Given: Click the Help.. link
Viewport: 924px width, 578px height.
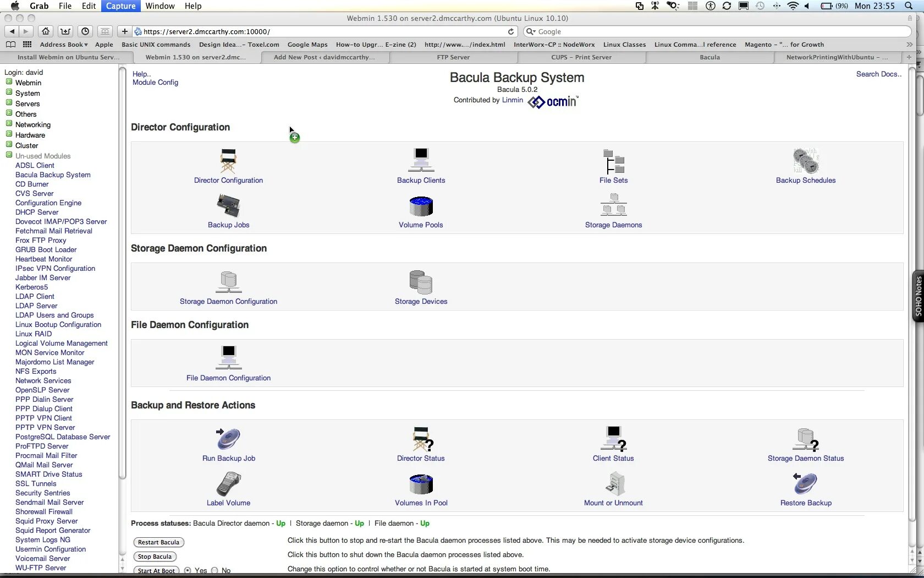Looking at the screenshot, I should 141,74.
